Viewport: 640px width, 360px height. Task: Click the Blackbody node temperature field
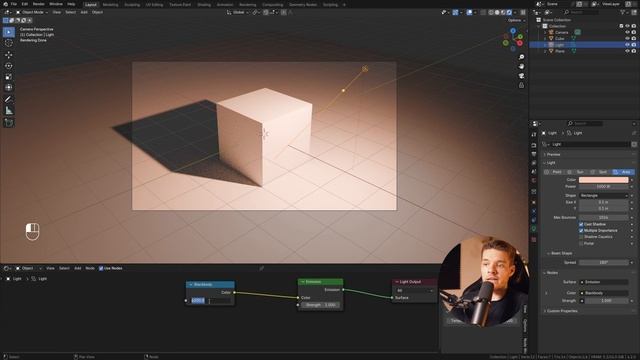pos(211,301)
